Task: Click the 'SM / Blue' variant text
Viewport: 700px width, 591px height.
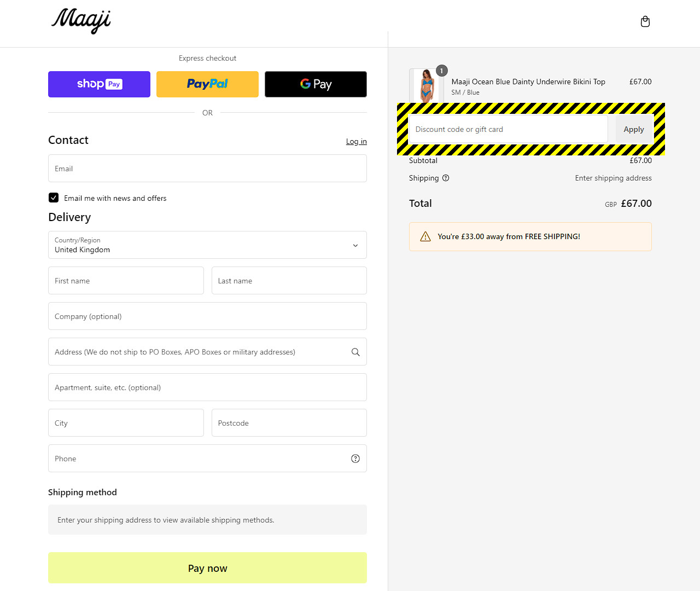Action: 465,92
